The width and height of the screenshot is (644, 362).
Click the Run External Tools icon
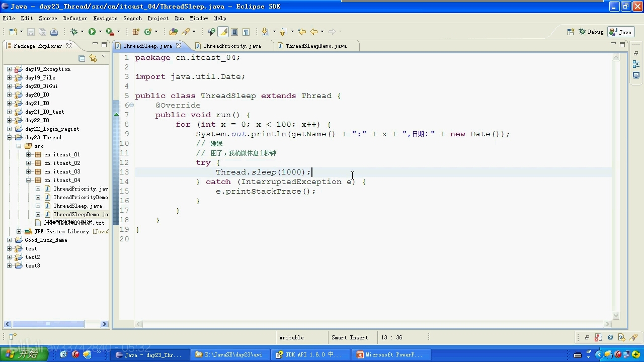pyautogui.click(x=110, y=32)
